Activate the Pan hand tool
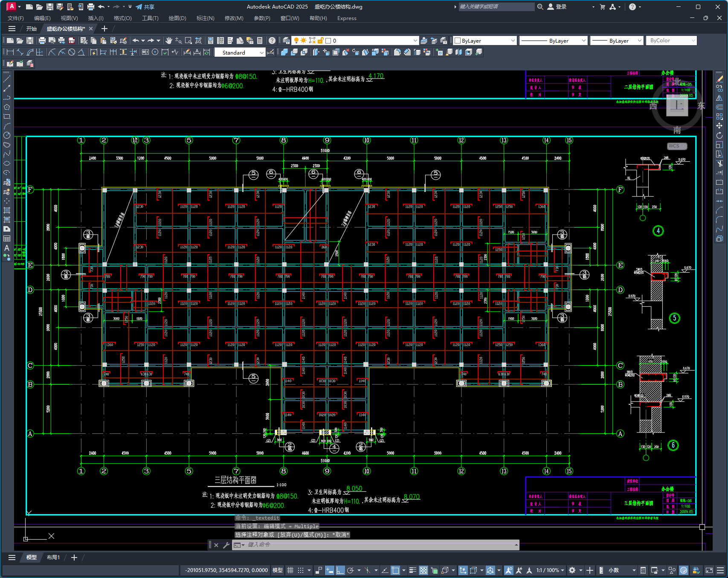The width and height of the screenshot is (728, 578). [x=169, y=41]
